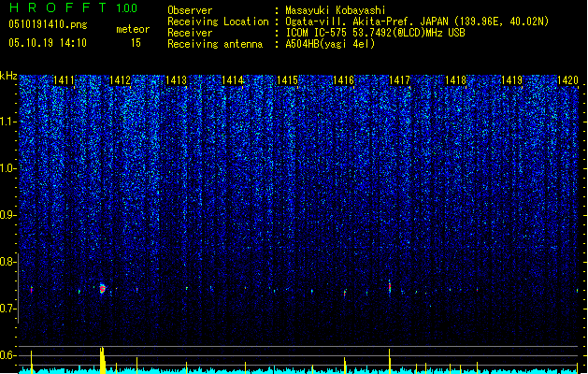Screen dimensions: 588x374
Task: Click the 'Receiving antenna' field label
Action: coord(215,44)
